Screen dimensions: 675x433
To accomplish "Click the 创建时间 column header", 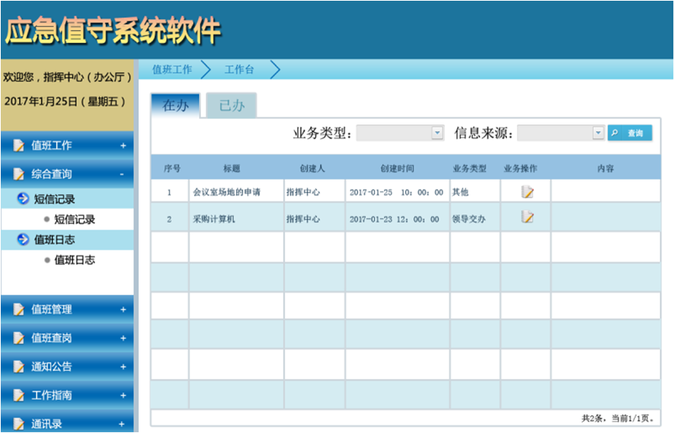I will (397, 168).
